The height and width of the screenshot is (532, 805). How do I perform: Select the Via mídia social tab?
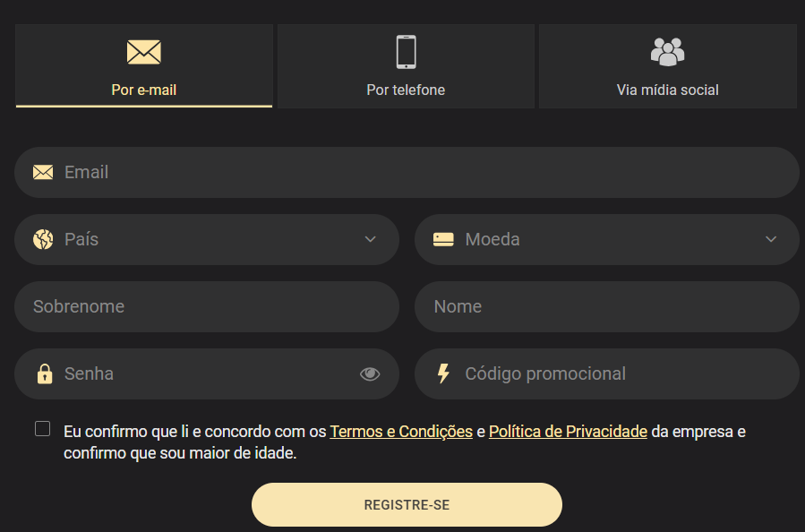[667, 67]
